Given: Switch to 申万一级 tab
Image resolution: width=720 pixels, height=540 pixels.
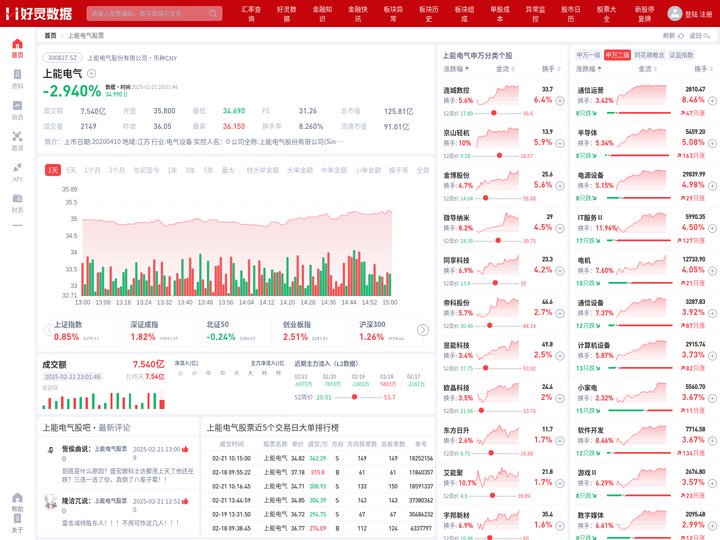Looking at the screenshot, I should [x=588, y=55].
